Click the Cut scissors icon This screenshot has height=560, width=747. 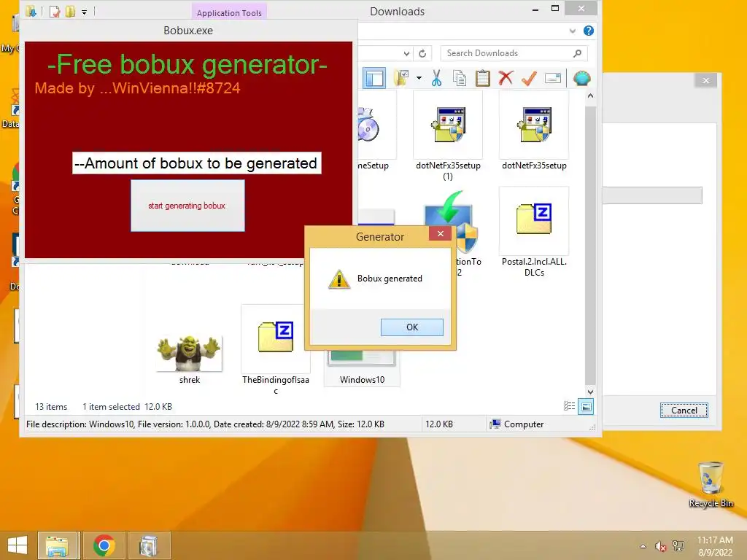[x=436, y=78]
